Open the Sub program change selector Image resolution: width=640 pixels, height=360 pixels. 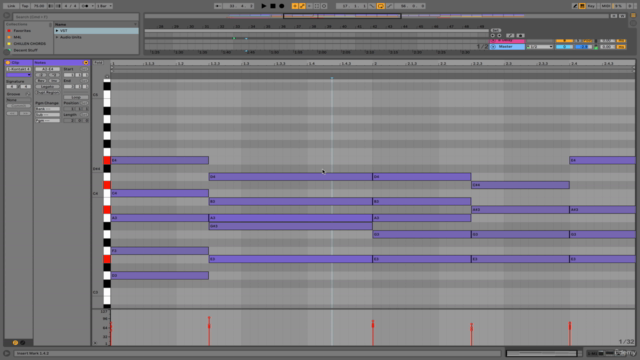pyautogui.click(x=47, y=115)
